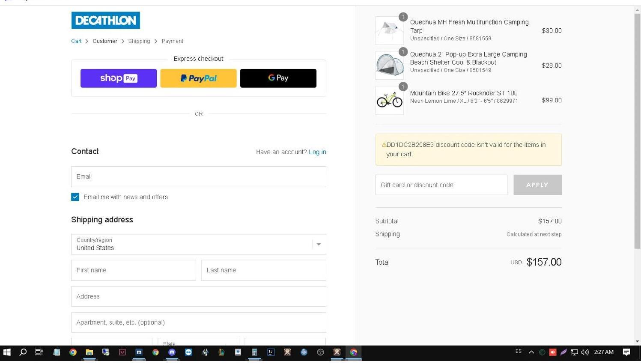This screenshot has height=364, width=641.
Task: Open the Windows notification center
Action: point(626,352)
